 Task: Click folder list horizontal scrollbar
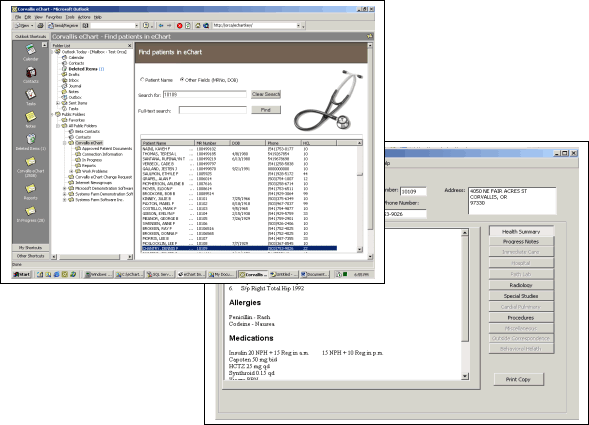(x=89, y=257)
